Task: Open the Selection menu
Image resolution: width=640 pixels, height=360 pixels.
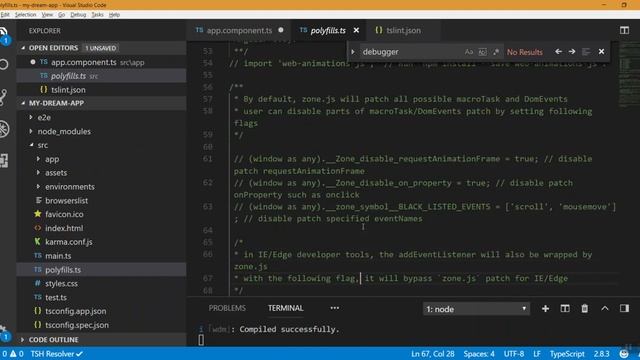Action: click(x=25, y=15)
